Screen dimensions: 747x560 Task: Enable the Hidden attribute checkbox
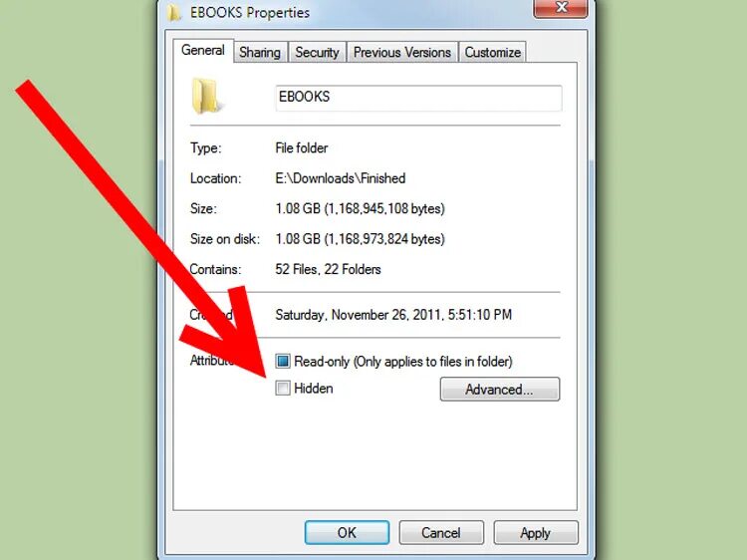[283, 388]
